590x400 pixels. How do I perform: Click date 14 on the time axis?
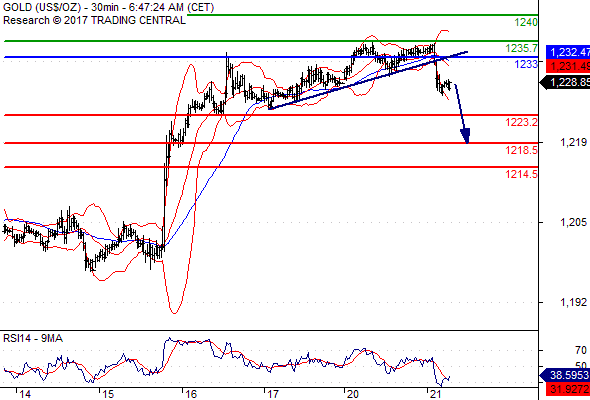click(25, 394)
